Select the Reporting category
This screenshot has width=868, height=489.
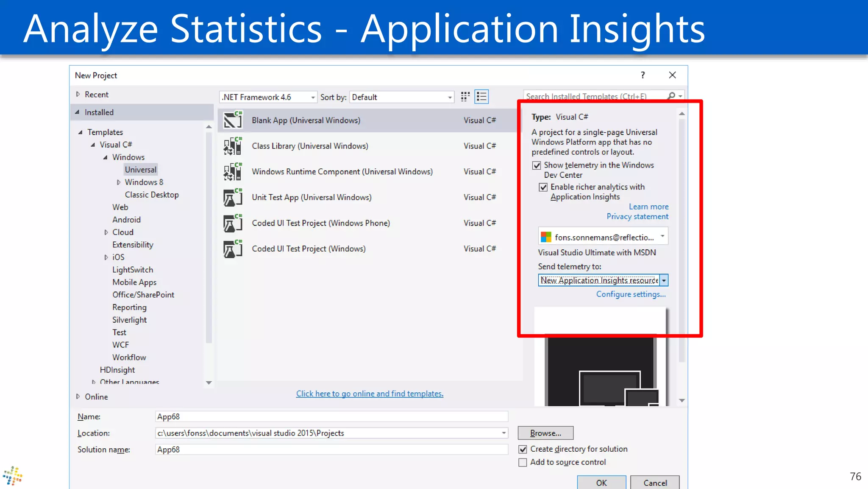(129, 307)
